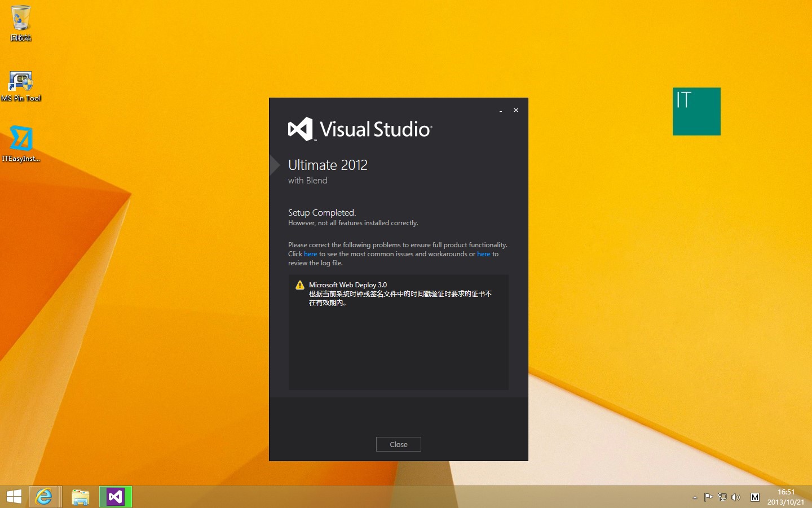This screenshot has width=812, height=508.
Task: Click the Chinese certificate error message text
Action: [x=400, y=298]
